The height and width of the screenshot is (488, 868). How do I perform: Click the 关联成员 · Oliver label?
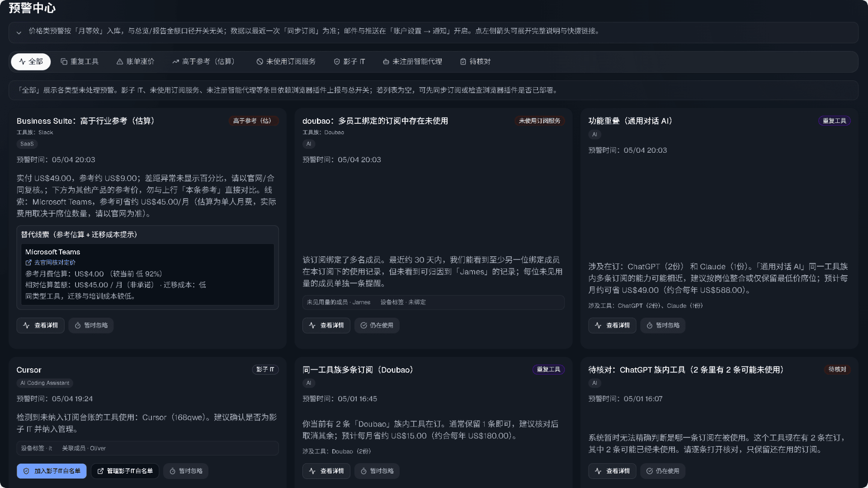(84, 448)
